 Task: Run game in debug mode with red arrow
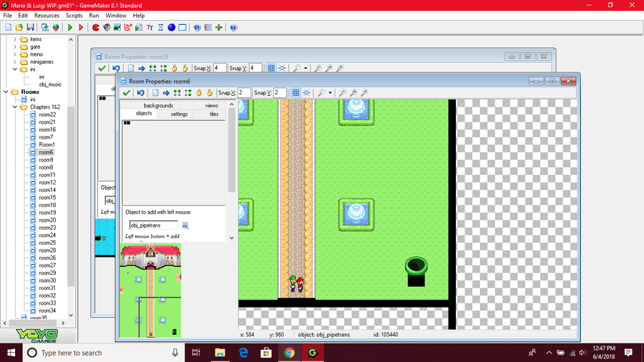(x=81, y=27)
